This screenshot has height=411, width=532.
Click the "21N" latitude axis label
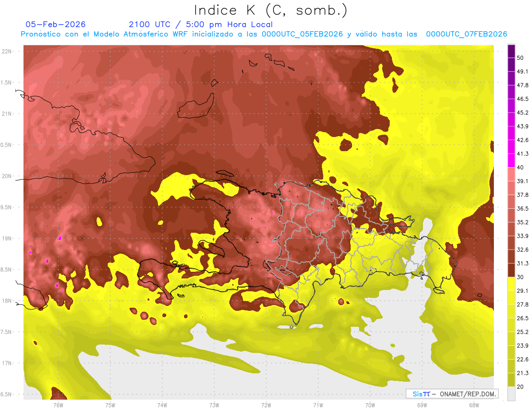(7, 114)
